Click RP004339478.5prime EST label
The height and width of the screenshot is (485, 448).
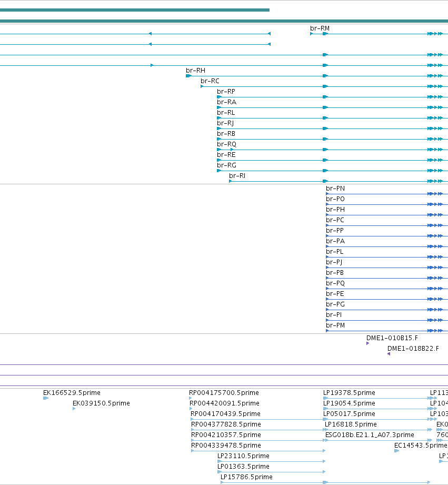[226, 445]
